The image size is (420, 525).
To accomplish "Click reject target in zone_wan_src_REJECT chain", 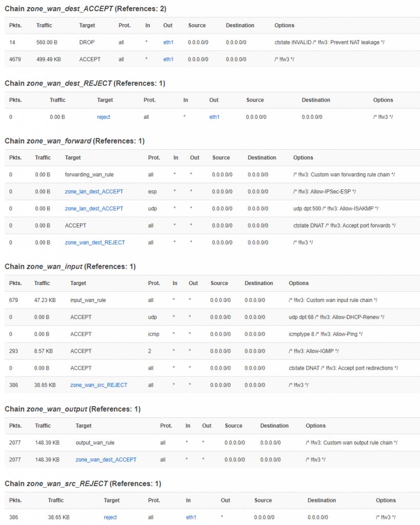I will point(110,517).
